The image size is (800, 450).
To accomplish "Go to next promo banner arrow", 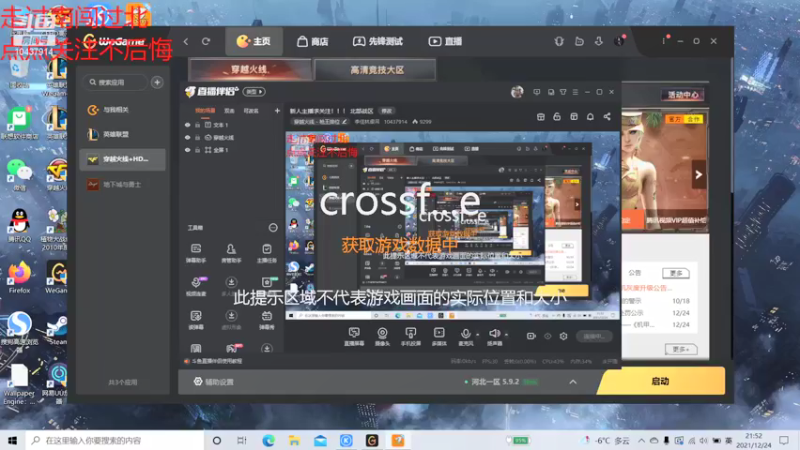I will [x=698, y=174].
